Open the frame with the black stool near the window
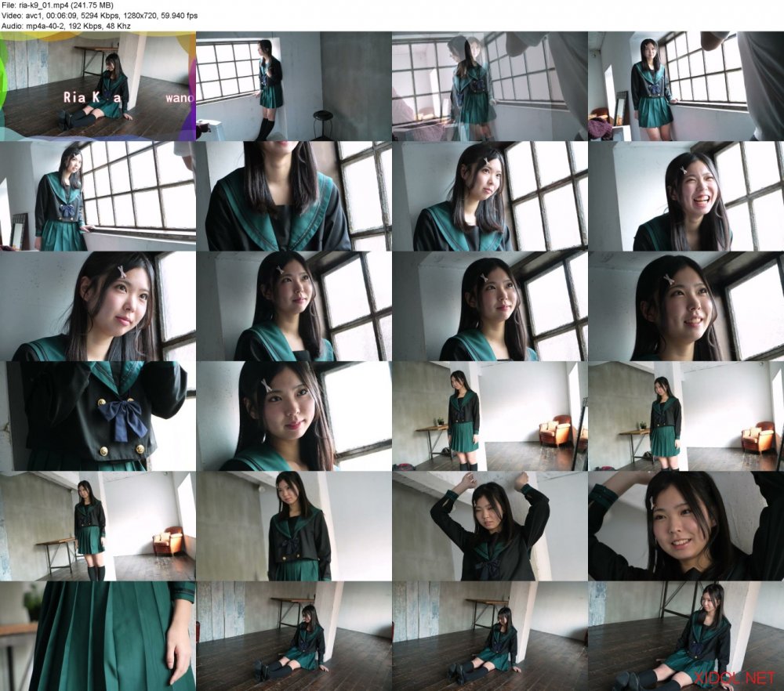Image resolution: width=784 pixels, height=691 pixels. click(x=294, y=86)
